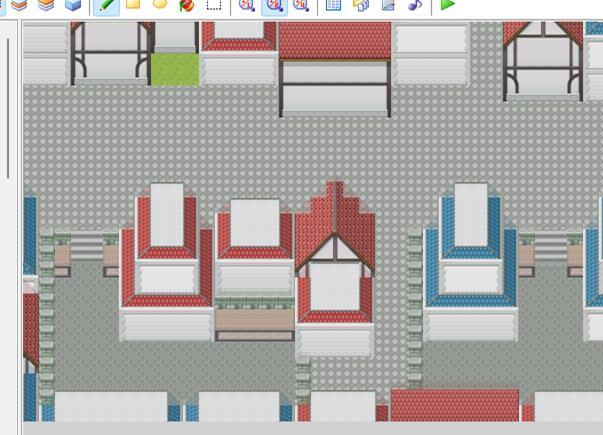This screenshot has height=435, width=603.
Task: Switch to the Events layer (blue cube)
Action: [73, 5]
